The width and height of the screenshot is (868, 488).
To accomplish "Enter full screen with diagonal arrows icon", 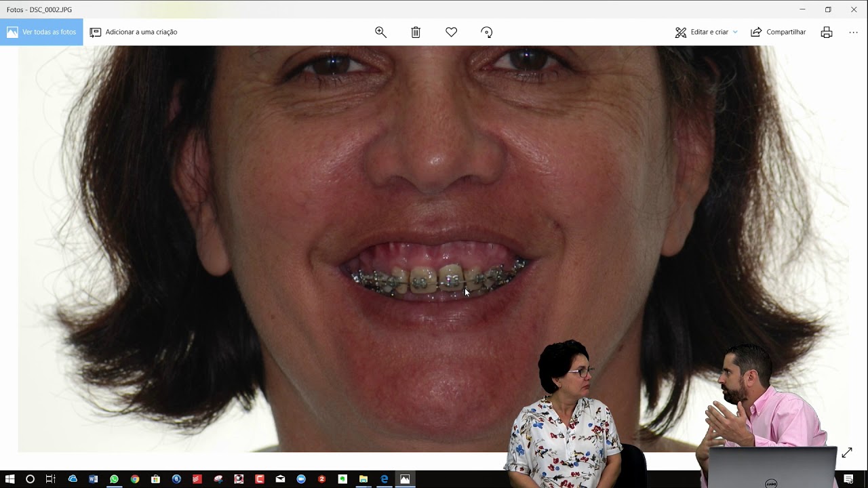I will tap(847, 453).
